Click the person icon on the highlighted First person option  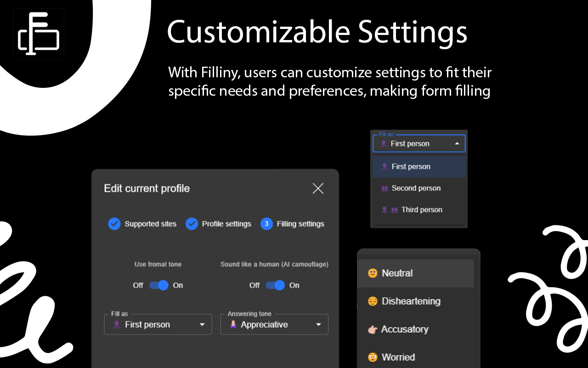384,167
